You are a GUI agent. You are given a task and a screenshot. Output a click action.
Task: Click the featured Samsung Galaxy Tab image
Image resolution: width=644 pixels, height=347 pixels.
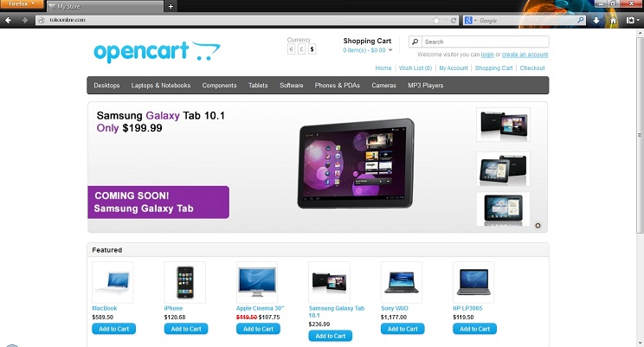[x=329, y=282]
